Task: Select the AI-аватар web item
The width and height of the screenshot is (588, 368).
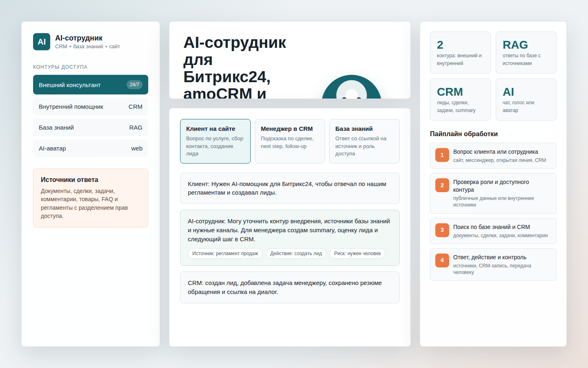Action: pyautogui.click(x=91, y=148)
